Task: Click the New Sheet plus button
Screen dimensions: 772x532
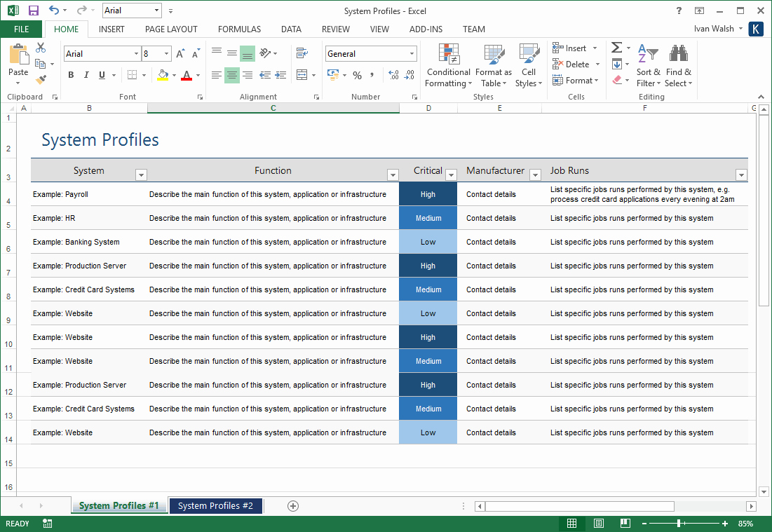Action: point(292,505)
